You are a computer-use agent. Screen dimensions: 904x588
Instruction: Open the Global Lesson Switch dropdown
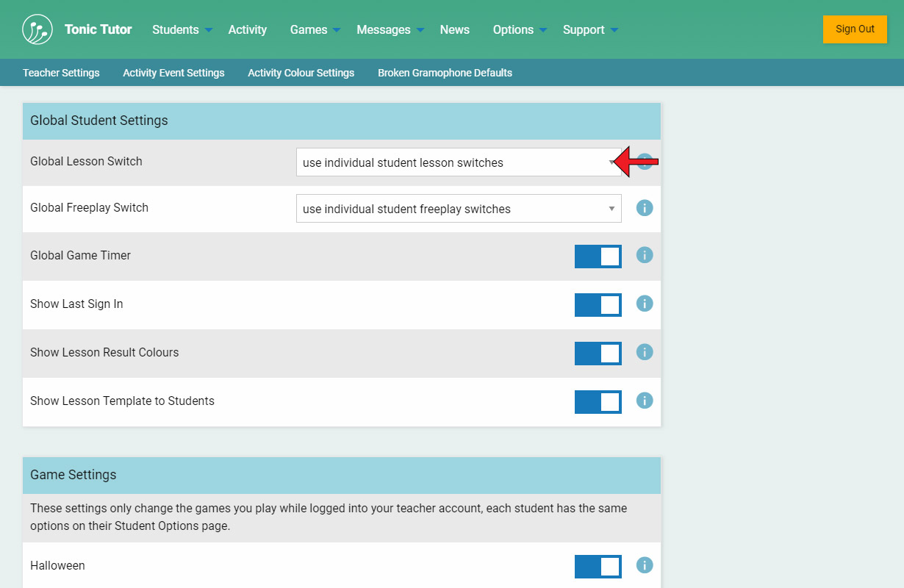tap(458, 162)
